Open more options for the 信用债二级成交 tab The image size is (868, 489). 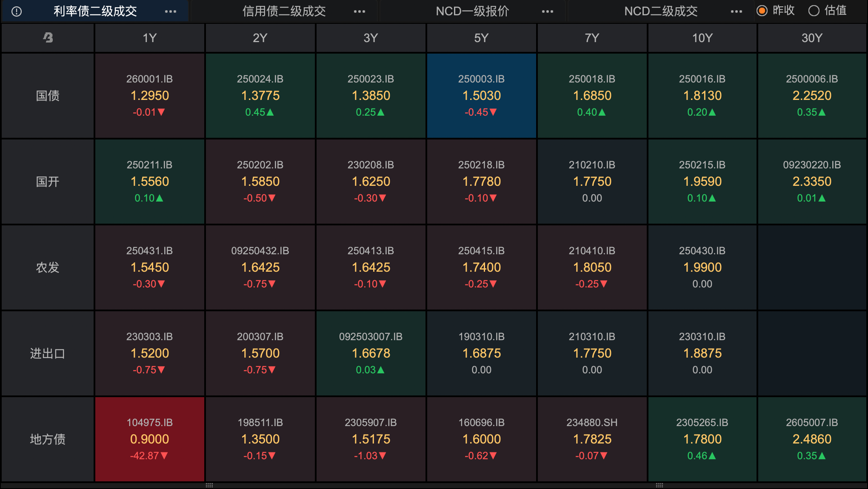pos(360,11)
